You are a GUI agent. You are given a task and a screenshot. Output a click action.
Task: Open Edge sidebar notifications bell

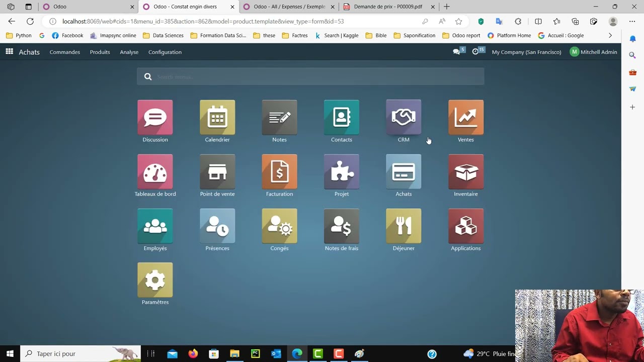[632, 39]
